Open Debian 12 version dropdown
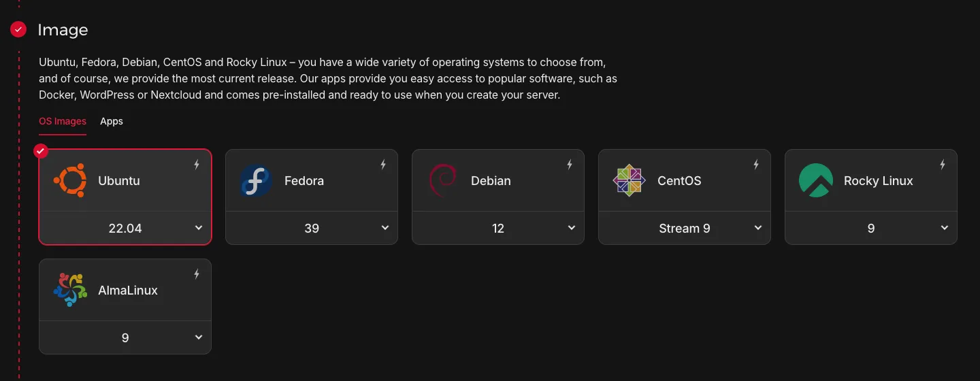This screenshot has height=381, width=980. [x=498, y=228]
